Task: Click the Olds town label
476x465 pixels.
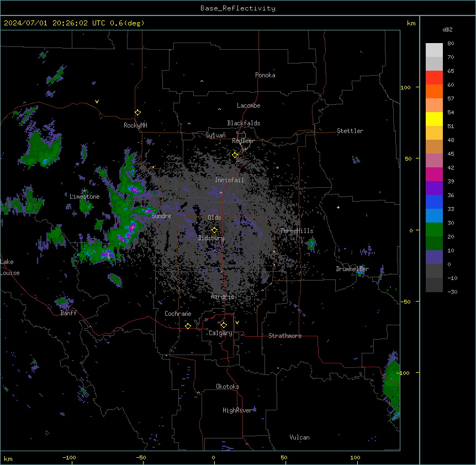Action: [214, 218]
